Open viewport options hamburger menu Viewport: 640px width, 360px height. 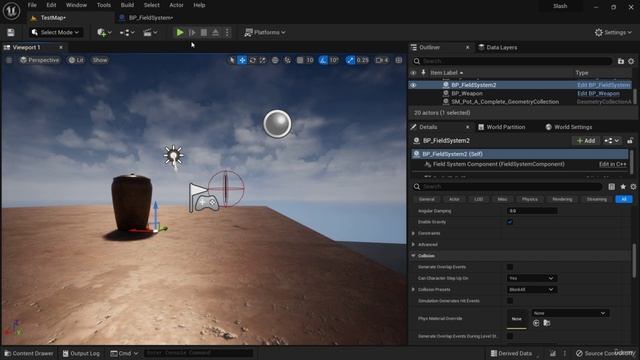click(9, 60)
